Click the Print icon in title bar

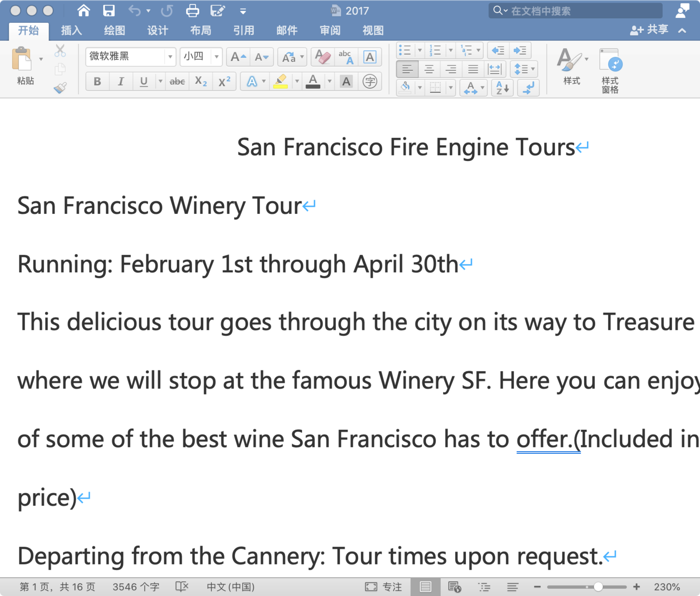pos(192,11)
